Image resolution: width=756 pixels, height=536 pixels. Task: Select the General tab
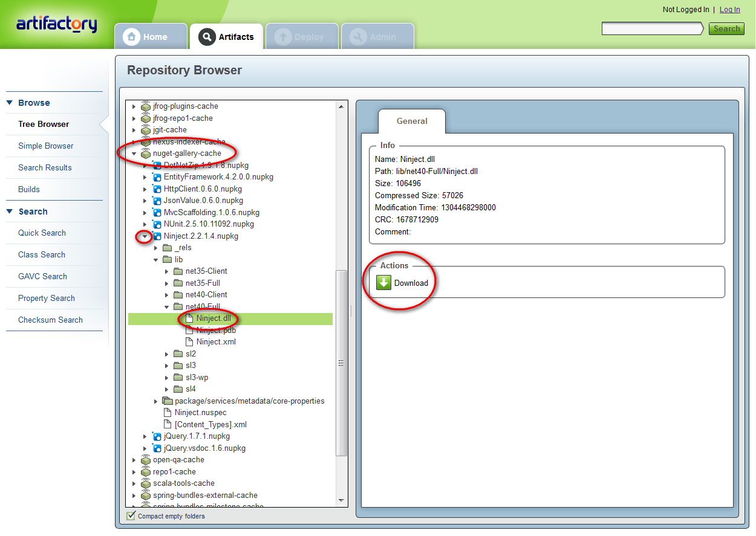[x=412, y=121]
